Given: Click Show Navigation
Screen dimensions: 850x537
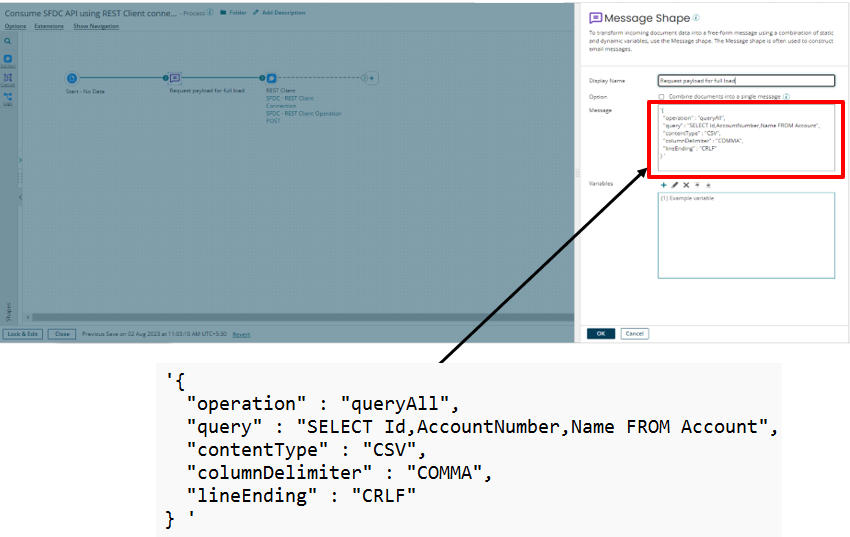Looking at the screenshot, I should click(95, 26).
